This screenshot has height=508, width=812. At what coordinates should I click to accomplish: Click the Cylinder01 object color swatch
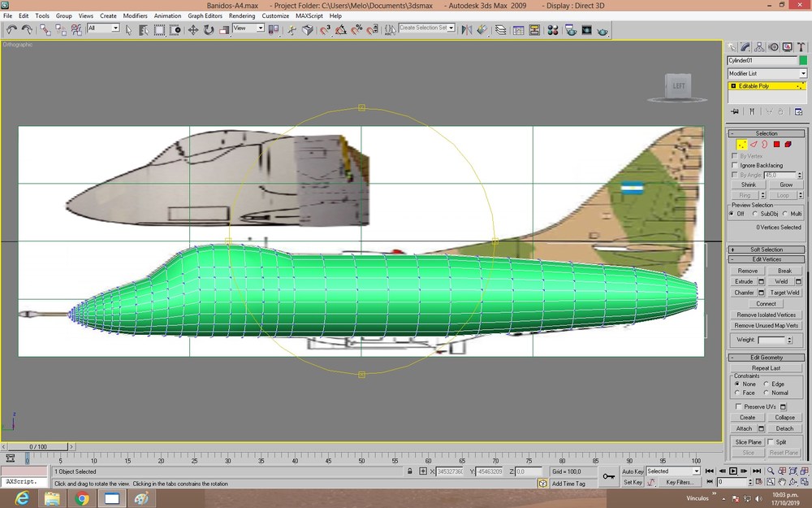[803, 60]
